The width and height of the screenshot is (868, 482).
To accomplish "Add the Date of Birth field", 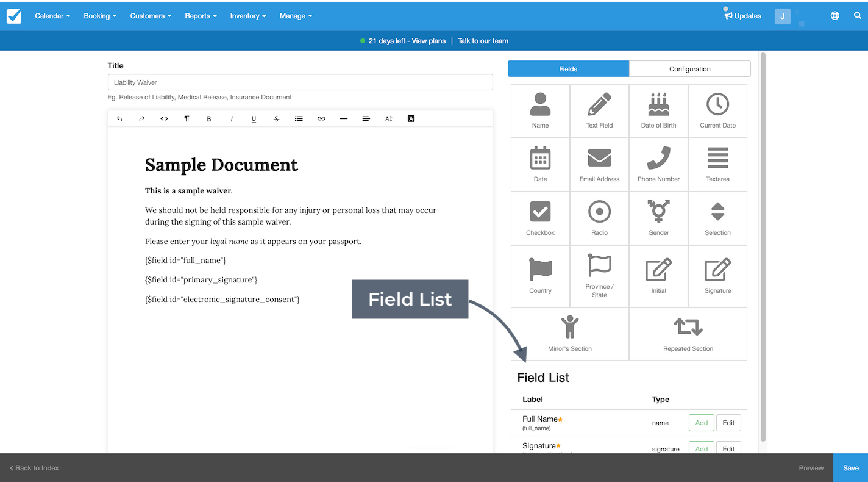I will (658, 111).
